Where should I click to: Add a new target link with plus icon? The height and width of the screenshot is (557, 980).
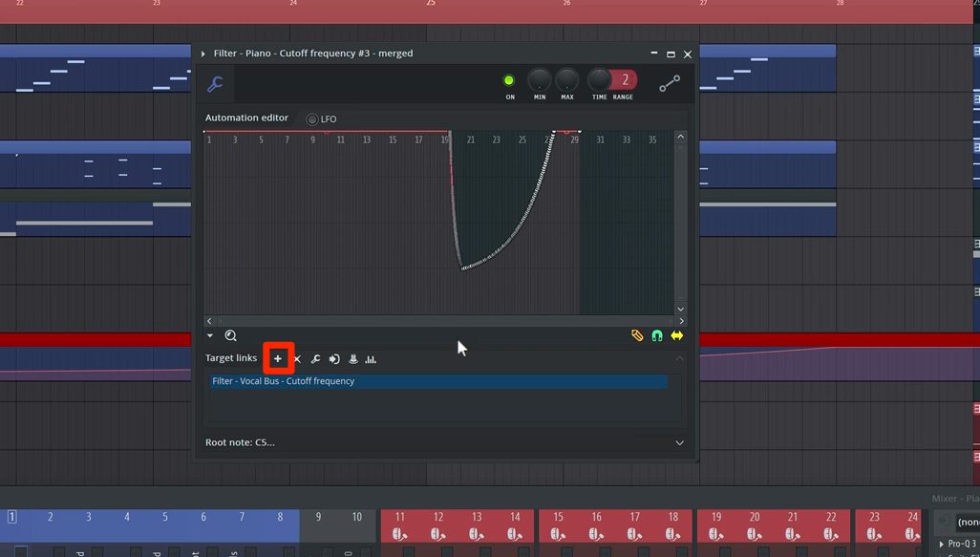[x=278, y=359]
